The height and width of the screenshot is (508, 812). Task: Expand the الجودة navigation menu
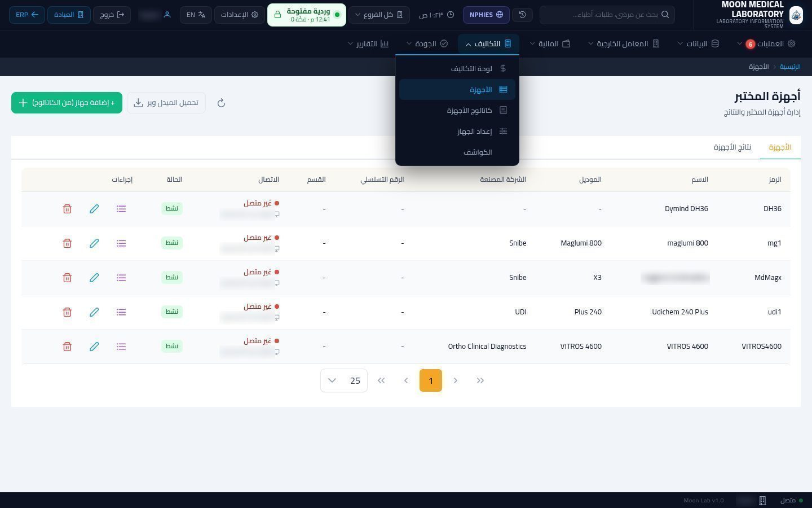[427, 43]
